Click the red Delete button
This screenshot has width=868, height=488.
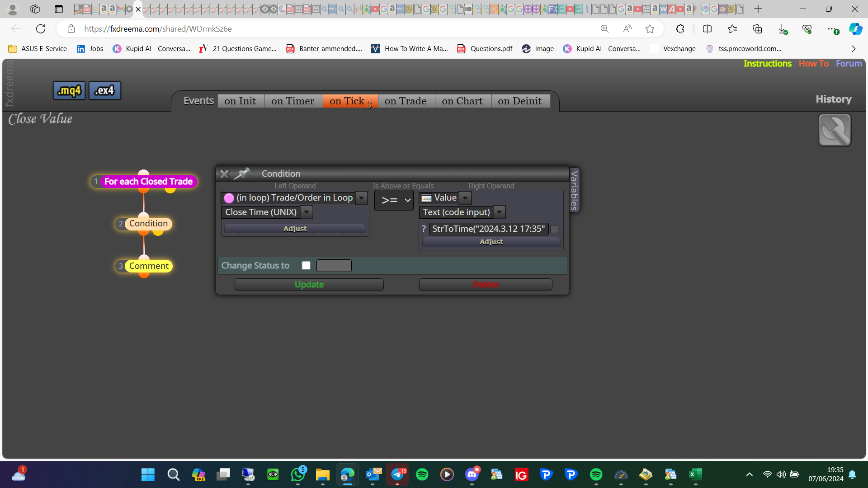point(486,285)
